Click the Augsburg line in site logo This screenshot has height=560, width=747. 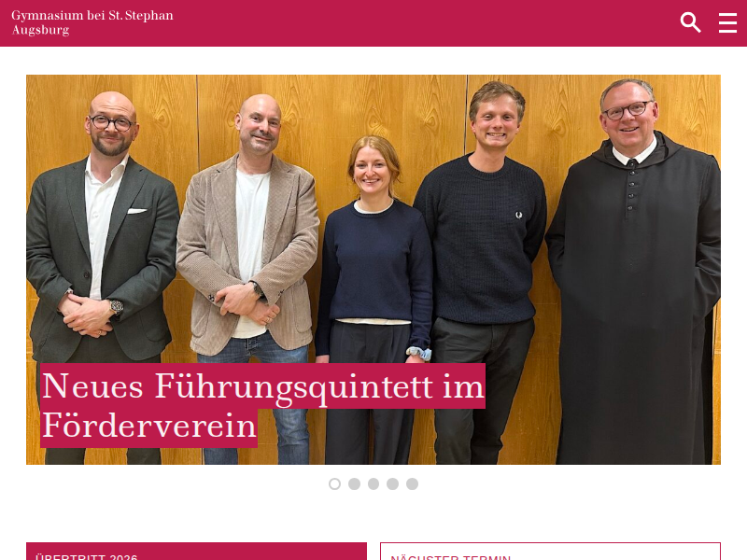[40, 30]
